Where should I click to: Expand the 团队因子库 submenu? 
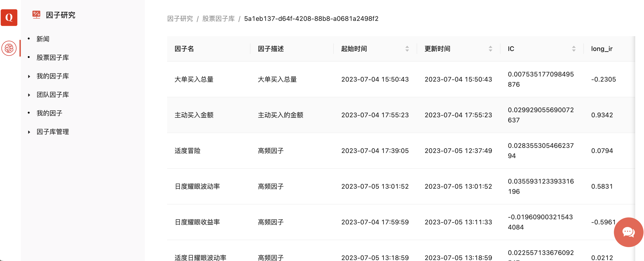click(x=53, y=95)
